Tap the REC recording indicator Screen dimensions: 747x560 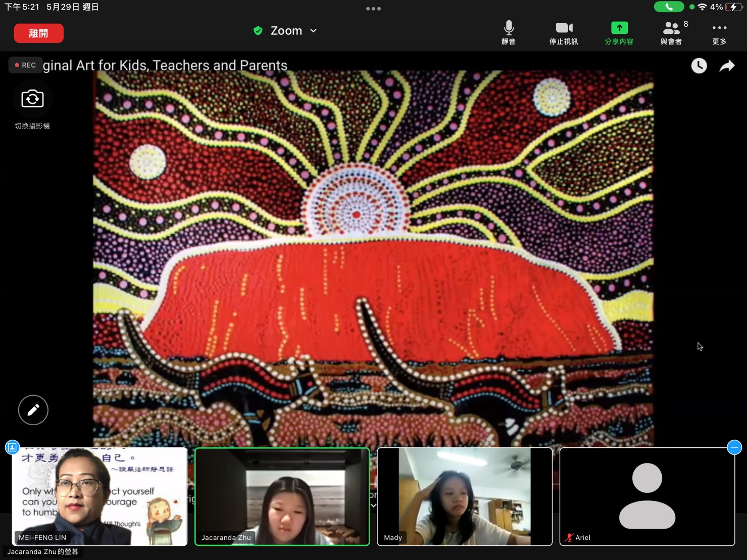pos(25,65)
